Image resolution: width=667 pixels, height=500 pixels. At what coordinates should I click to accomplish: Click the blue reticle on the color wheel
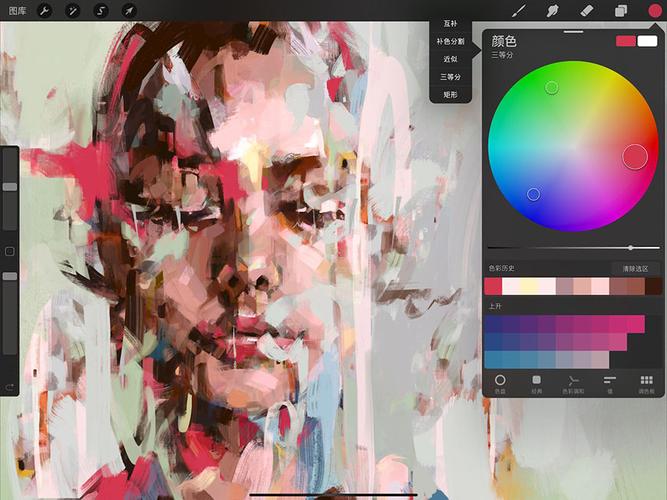[x=533, y=194]
